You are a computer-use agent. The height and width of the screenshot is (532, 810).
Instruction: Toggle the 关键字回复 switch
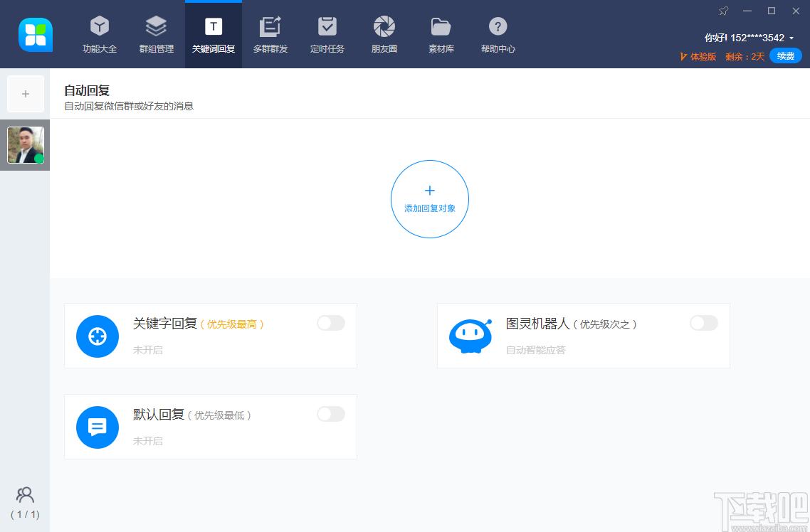point(331,323)
